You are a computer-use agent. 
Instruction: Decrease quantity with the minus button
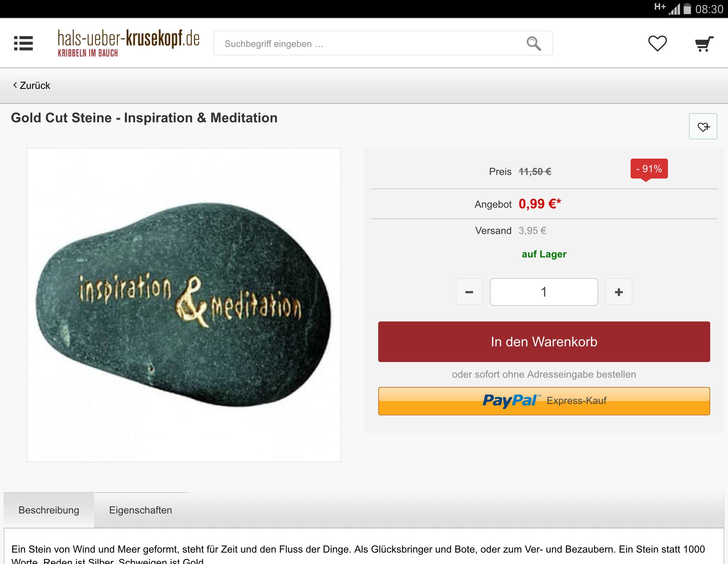click(469, 292)
